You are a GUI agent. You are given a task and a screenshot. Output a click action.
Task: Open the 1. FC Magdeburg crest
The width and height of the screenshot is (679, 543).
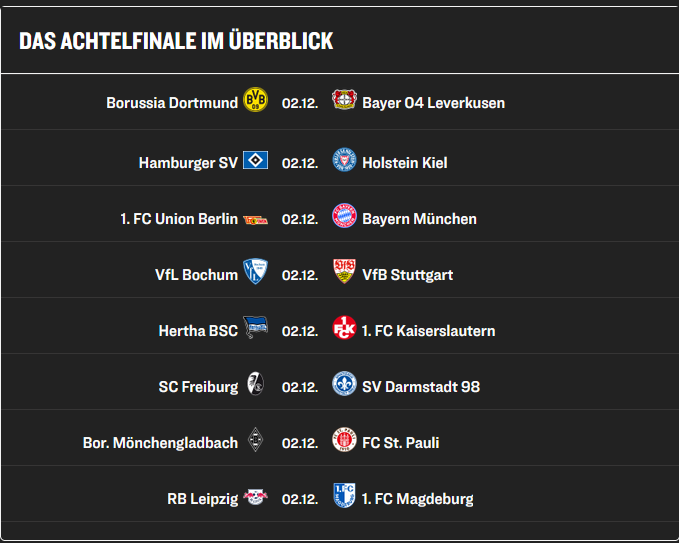coord(344,495)
